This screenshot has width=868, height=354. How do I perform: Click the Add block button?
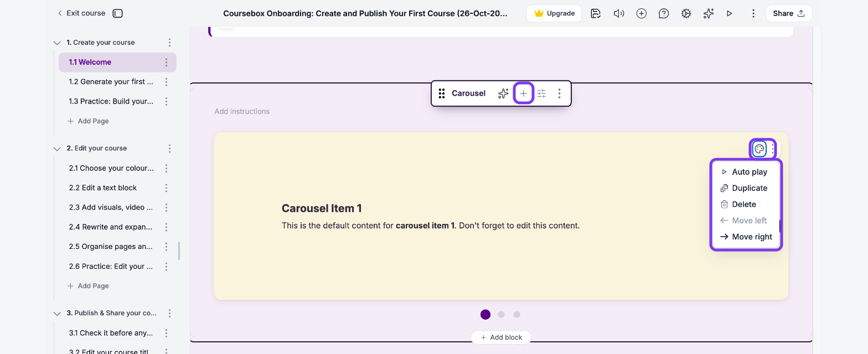(x=501, y=337)
